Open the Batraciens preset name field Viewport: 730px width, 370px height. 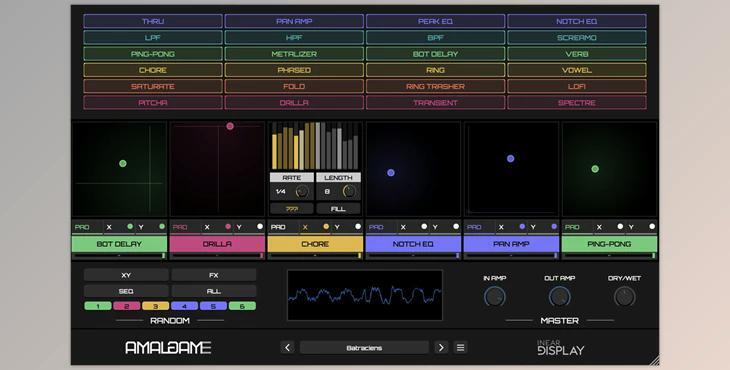click(x=364, y=347)
